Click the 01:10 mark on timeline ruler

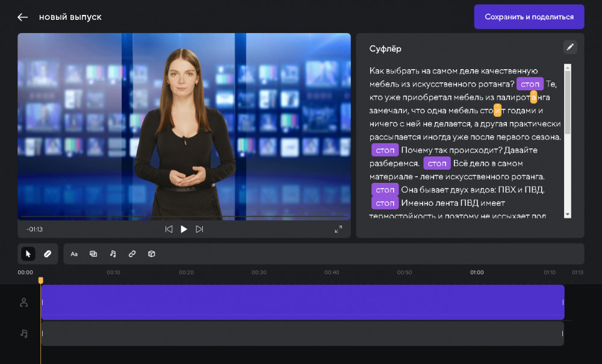(550, 273)
